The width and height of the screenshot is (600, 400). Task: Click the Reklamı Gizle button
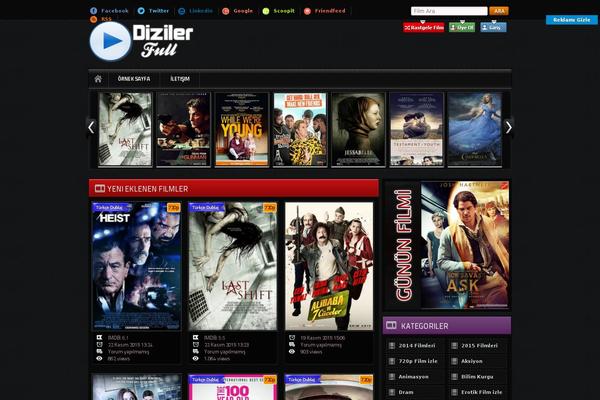pos(572,20)
